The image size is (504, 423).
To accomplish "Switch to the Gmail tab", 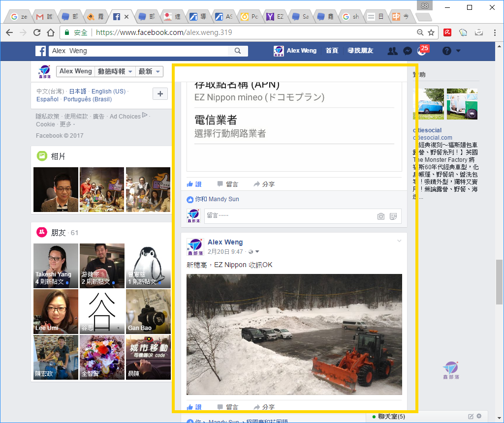I will click(x=44, y=17).
